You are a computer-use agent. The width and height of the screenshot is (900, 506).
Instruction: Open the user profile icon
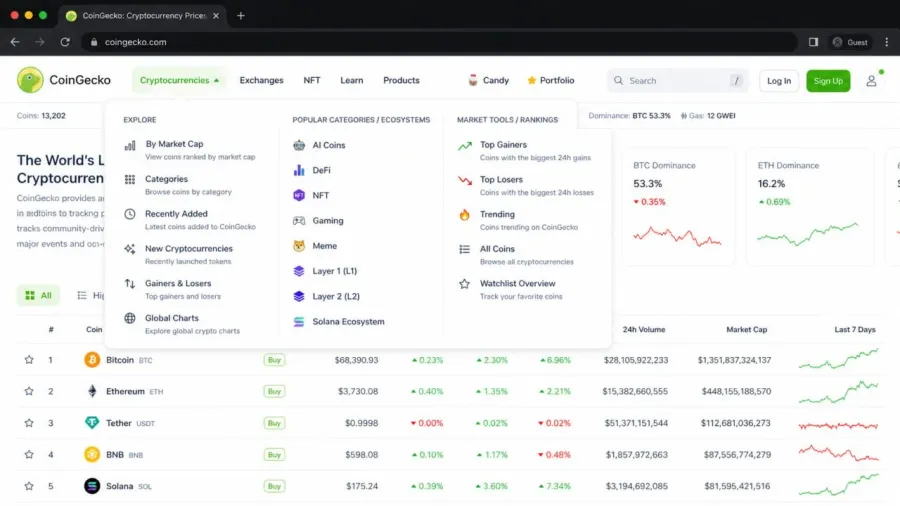click(871, 81)
